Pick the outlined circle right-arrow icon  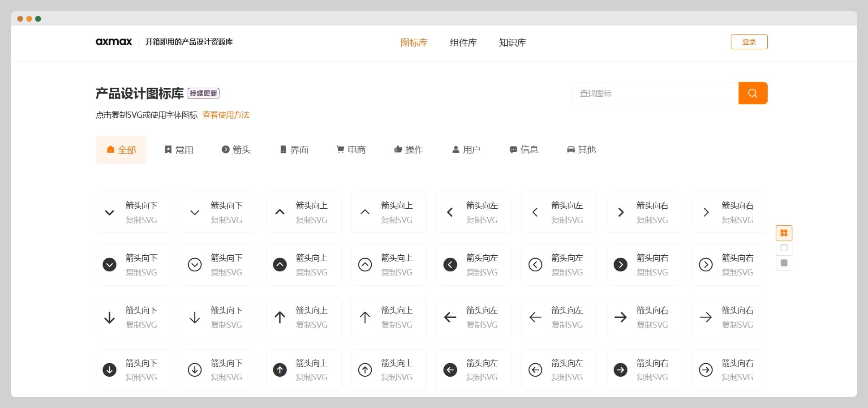click(705, 370)
